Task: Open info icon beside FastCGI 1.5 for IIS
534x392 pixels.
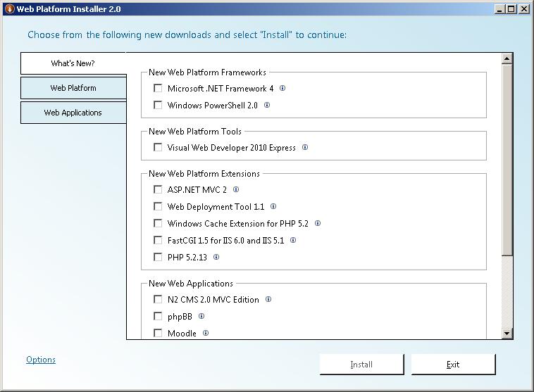Action: point(293,241)
